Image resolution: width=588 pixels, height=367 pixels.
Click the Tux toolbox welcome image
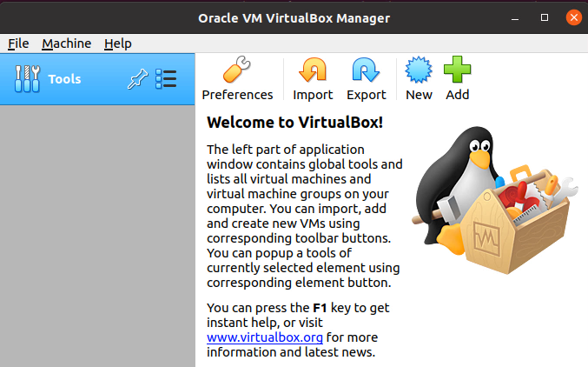point(495,200)
